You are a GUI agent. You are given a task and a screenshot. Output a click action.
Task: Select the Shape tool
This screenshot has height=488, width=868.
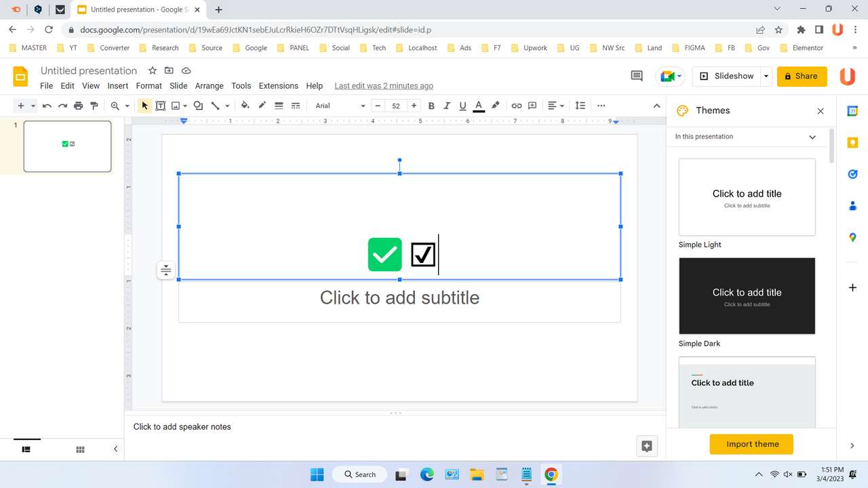pos(197,106)
